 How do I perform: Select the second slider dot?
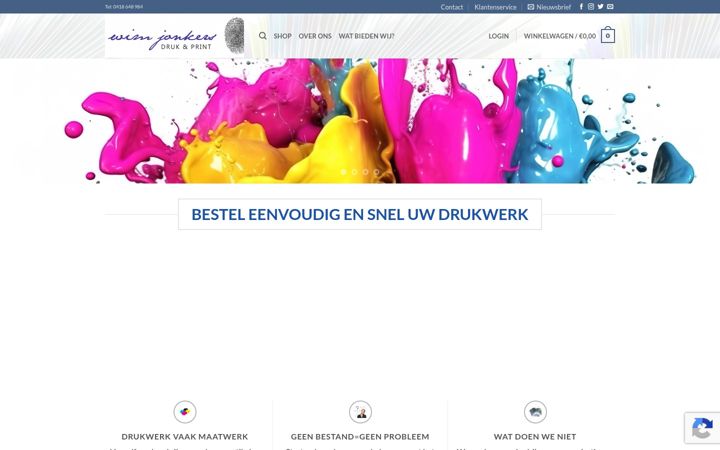(x=354, y=172)
